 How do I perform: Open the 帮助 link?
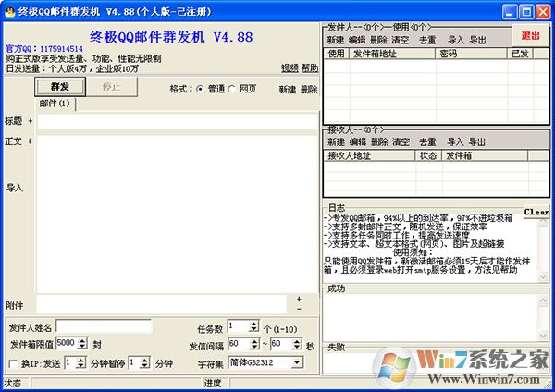pos(310,68)
